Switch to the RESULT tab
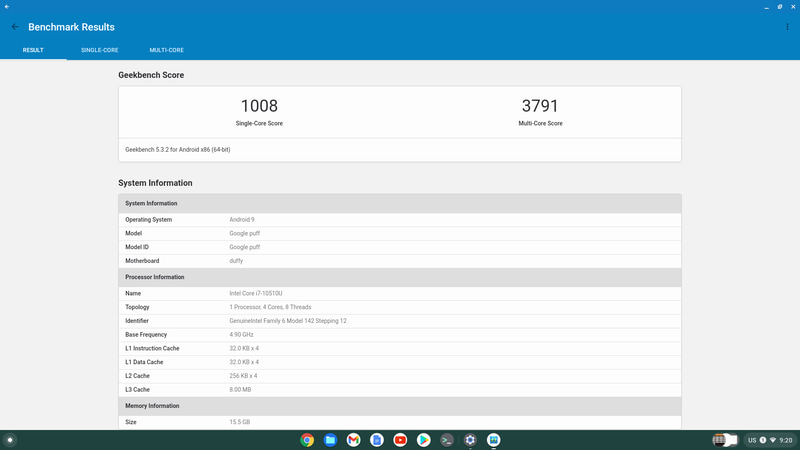Viewport: 800px width, 450px height. [33, 50]
